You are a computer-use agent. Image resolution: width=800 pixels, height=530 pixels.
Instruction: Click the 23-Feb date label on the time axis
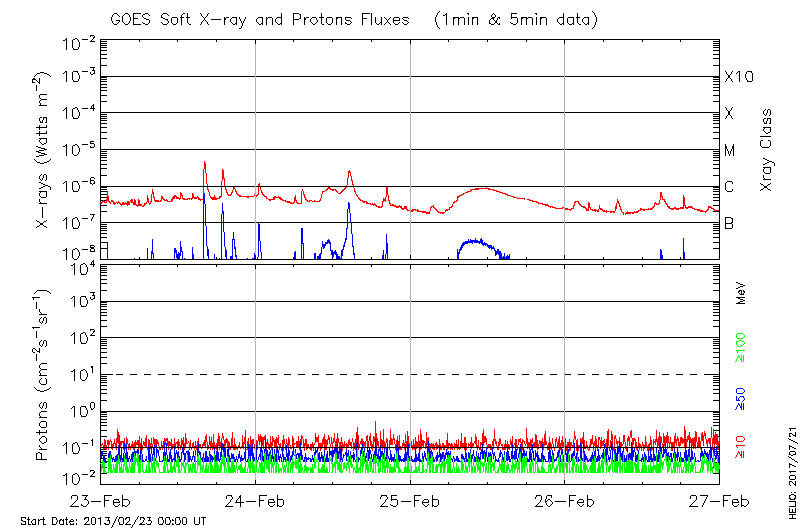[100, 501]
